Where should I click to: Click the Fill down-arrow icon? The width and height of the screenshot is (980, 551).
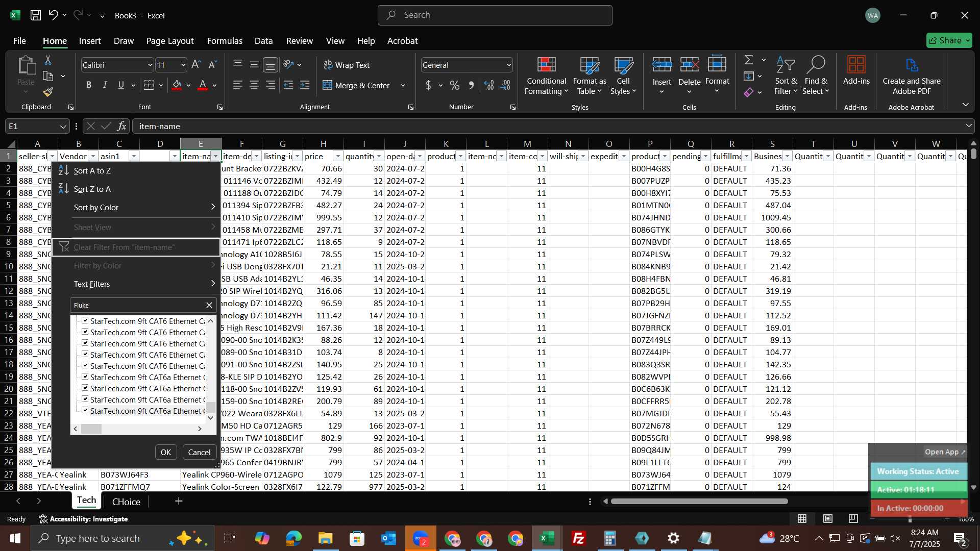[x=749, y=77]
